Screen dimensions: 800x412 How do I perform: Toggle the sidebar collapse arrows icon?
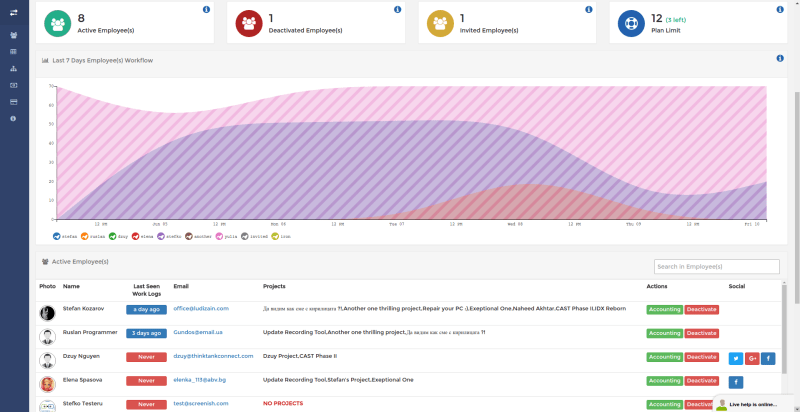(14, 13)
